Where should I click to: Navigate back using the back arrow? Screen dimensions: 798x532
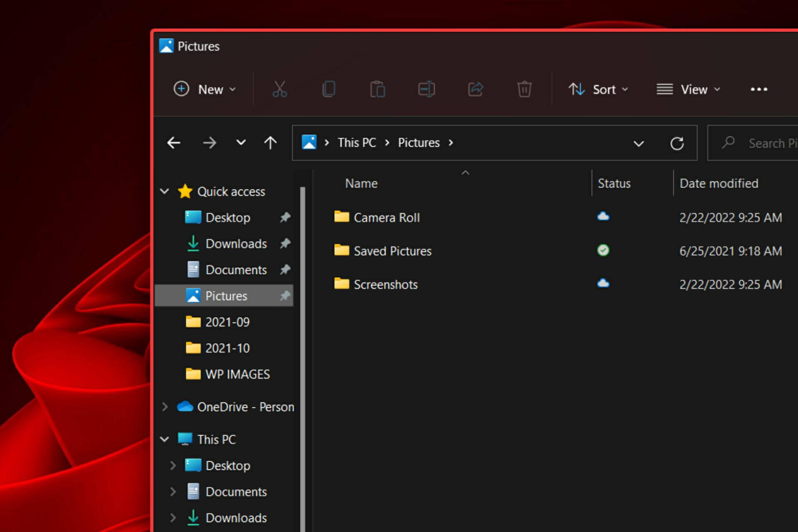(173, 143)
